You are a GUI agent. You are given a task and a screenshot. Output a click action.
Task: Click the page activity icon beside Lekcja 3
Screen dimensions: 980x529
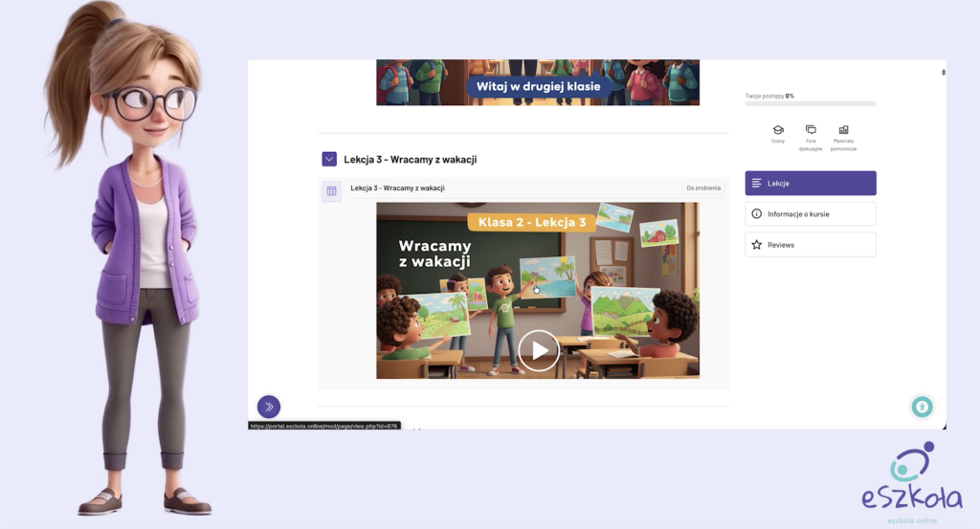(x=332, y=191)
